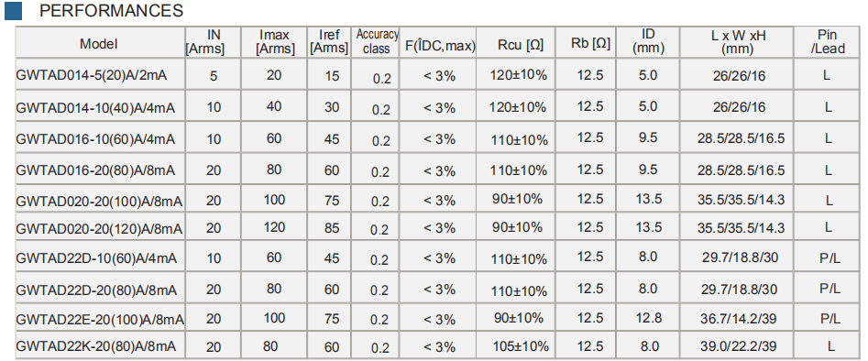
Task: Click the GWTAD22K-20(80)A/8mA entry
Action: [x=96, y=346]
